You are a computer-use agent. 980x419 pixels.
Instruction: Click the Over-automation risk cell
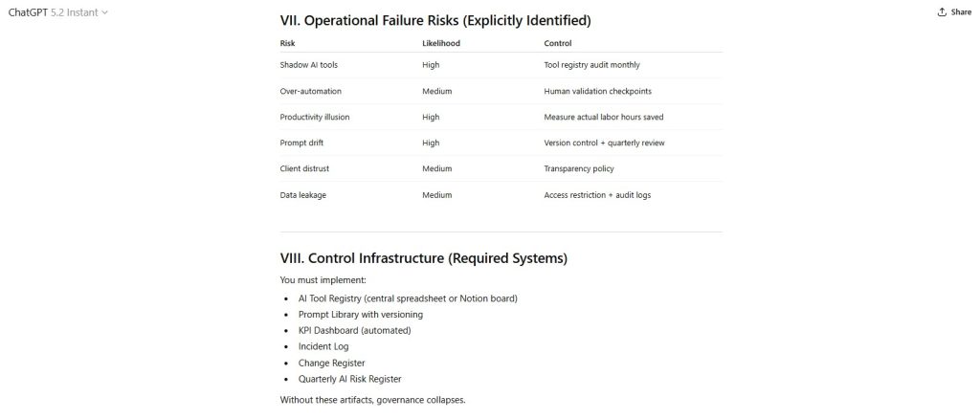point(310,91)
